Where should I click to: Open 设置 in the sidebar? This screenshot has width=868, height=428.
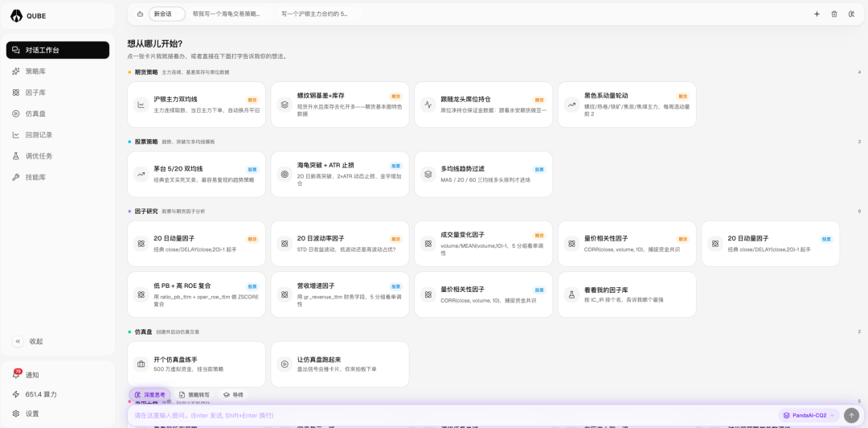tap(58, 414)
